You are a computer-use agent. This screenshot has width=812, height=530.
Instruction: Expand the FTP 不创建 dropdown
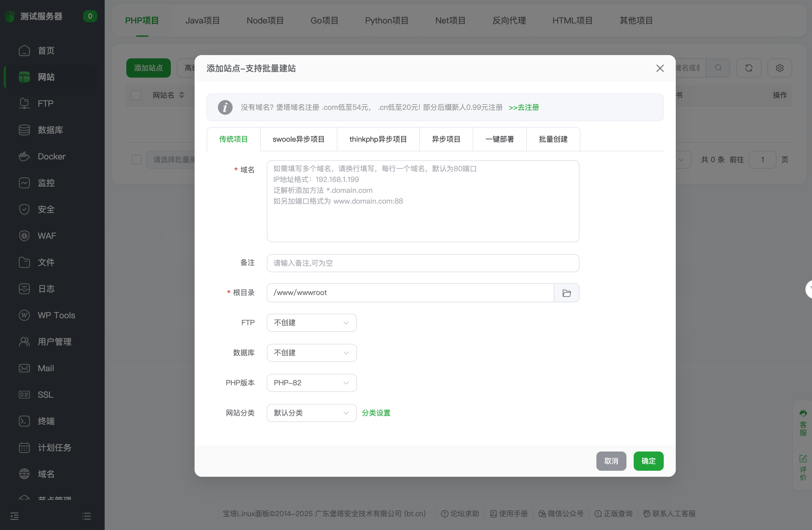pyautogui.click(x=311, y=322)
